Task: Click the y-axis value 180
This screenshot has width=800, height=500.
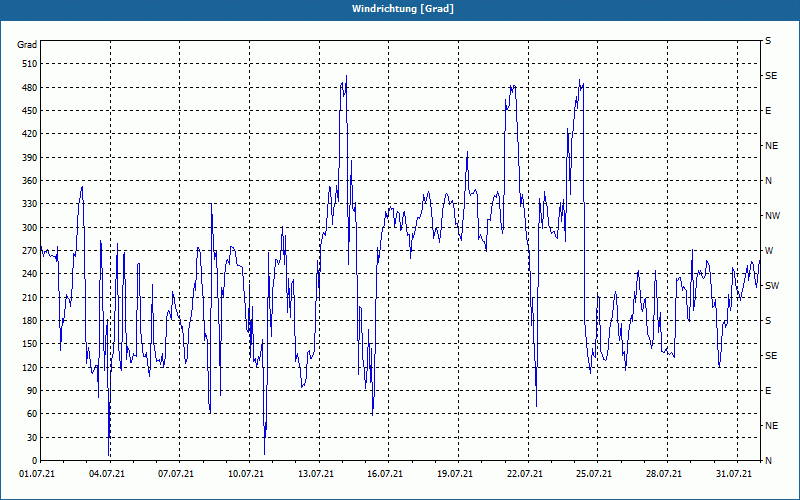Action: [29, 321]
